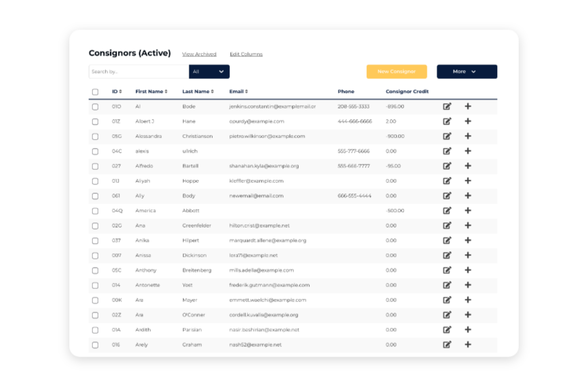Click the Edit Columns link
Viewport: 588px width, 392px height.
coord(246,54)
